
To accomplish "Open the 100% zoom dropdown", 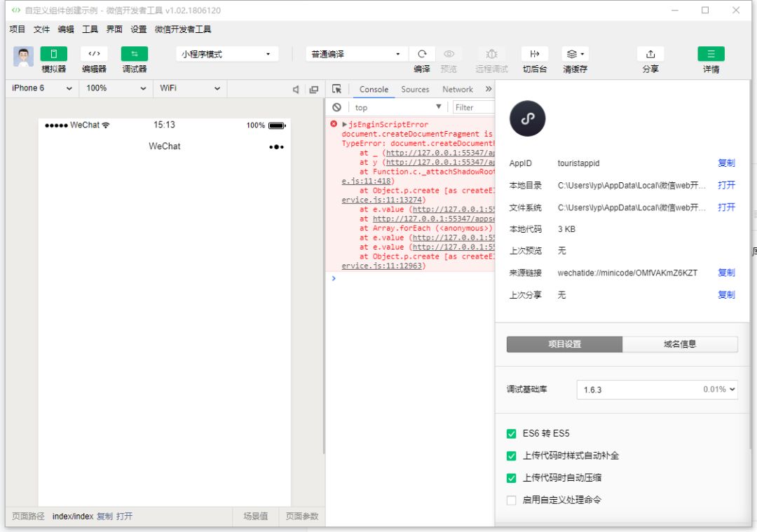I will 116,88.
